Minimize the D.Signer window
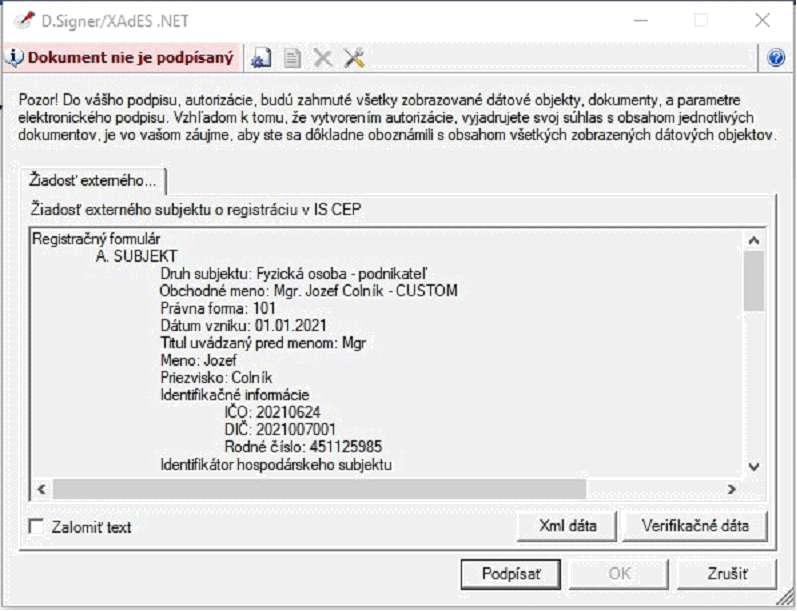797x611 pixels. pos(641,21)
